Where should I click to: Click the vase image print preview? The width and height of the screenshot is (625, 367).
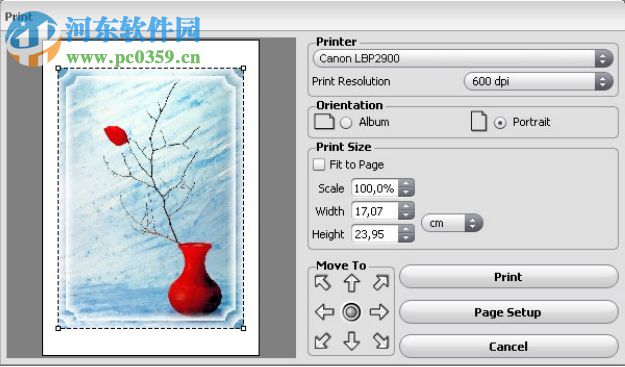pyautogui.click(x=151, y=198)
